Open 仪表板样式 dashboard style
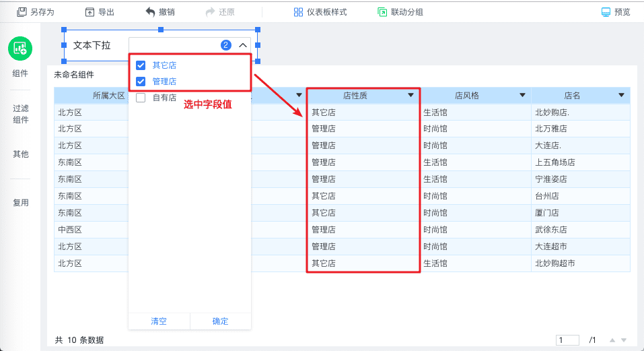This screenshot has height=351, width=644. pos(320,12)
